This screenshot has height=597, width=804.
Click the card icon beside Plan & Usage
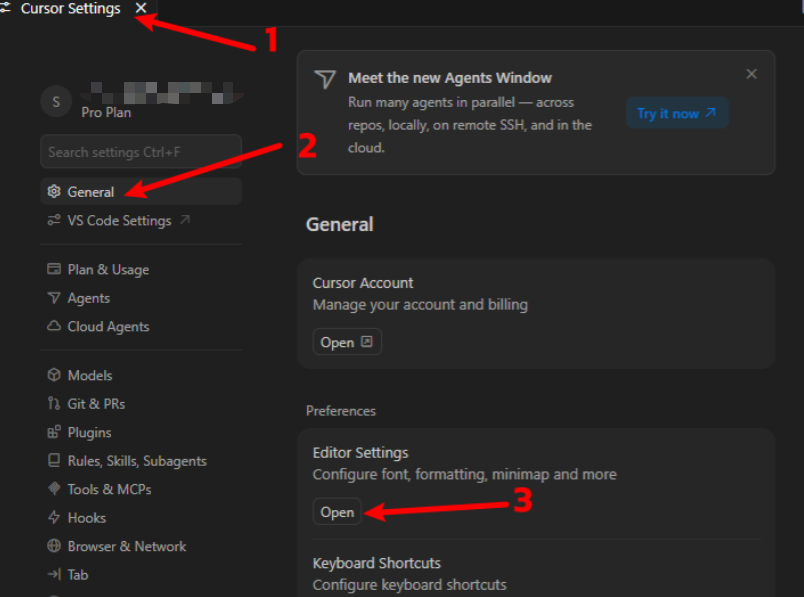tap(54, 269)
